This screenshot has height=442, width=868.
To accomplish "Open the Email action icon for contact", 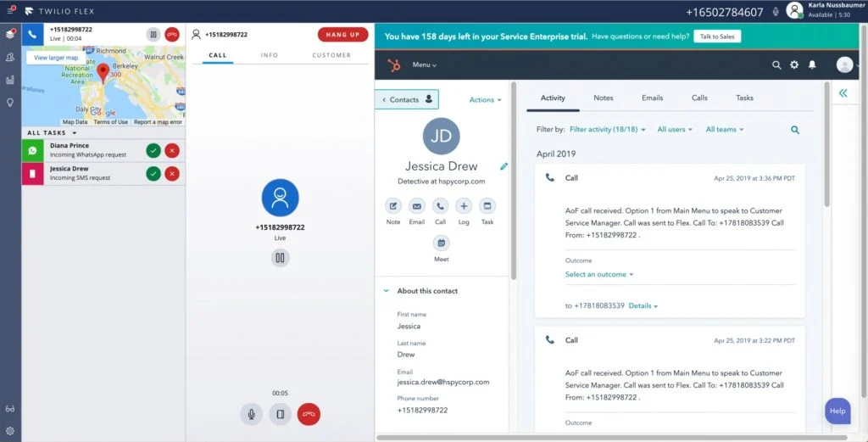I will coord(417,206).
